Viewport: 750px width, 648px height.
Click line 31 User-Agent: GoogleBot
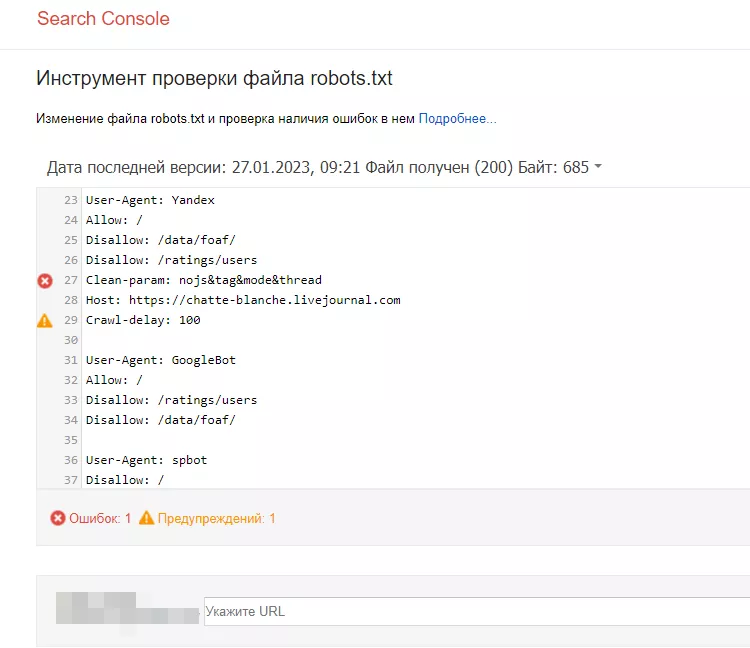coord(161,360)
